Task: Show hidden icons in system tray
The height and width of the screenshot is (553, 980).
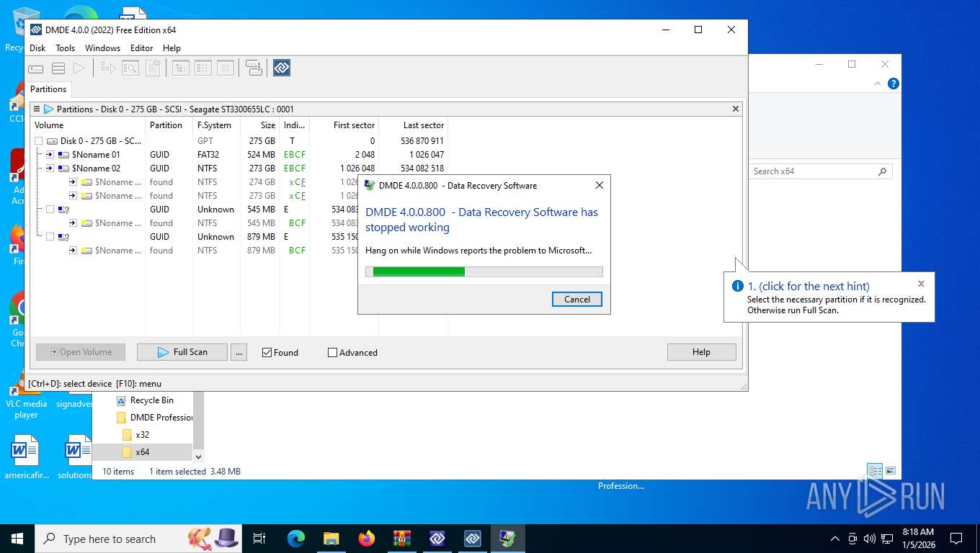Action: tap(835, 539)
